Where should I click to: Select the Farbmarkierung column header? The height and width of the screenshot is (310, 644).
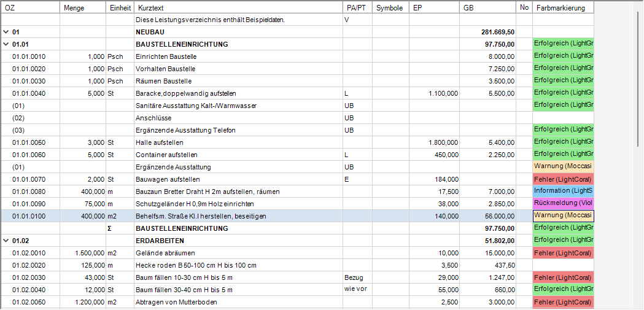563,8
